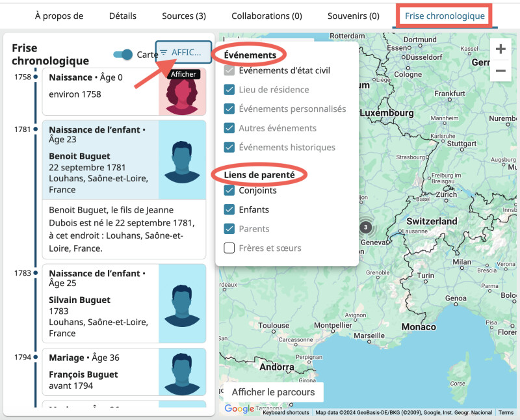520x420 pixels.
Task: Uncheck the Autres événements checkbox
Action: [229, 128]
